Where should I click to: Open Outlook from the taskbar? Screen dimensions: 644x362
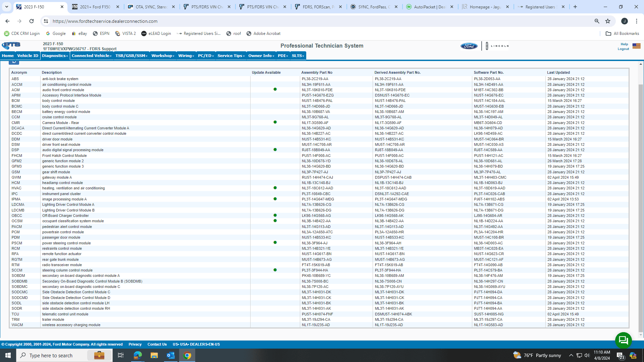pos(170,355)
